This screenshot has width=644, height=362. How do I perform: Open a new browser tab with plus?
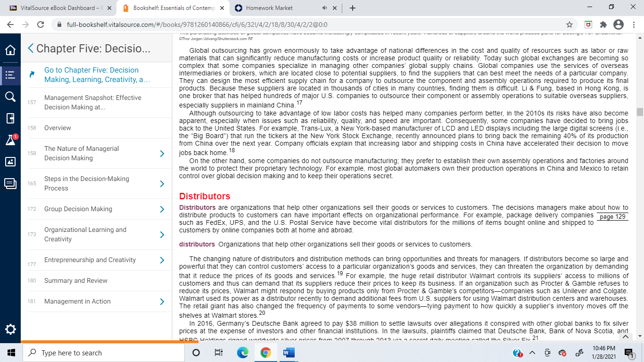(353, 8)
